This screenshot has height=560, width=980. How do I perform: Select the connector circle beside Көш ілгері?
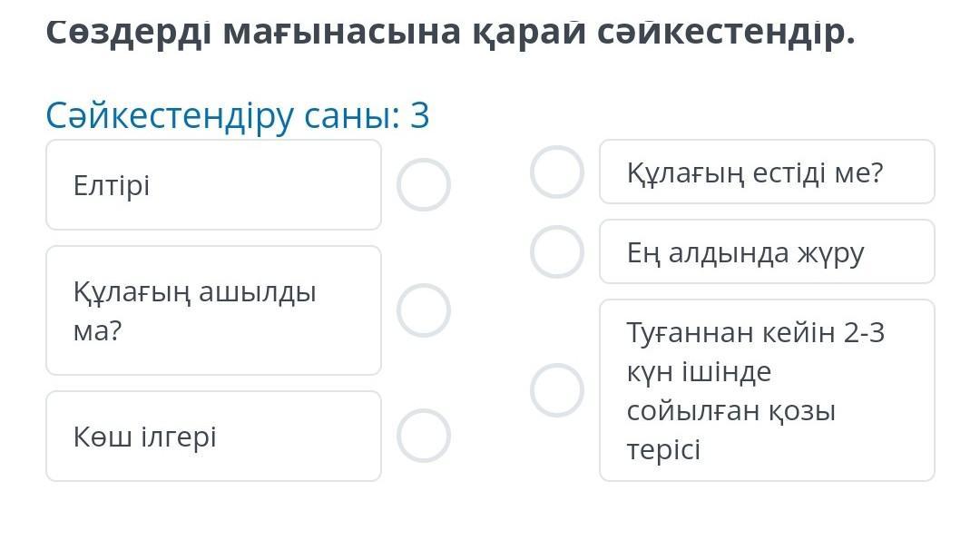[x=424, y=436]
